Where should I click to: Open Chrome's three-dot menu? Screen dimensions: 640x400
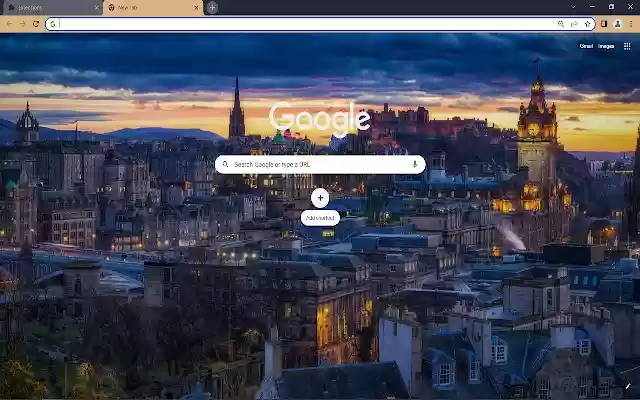click(x=631, y=24)
